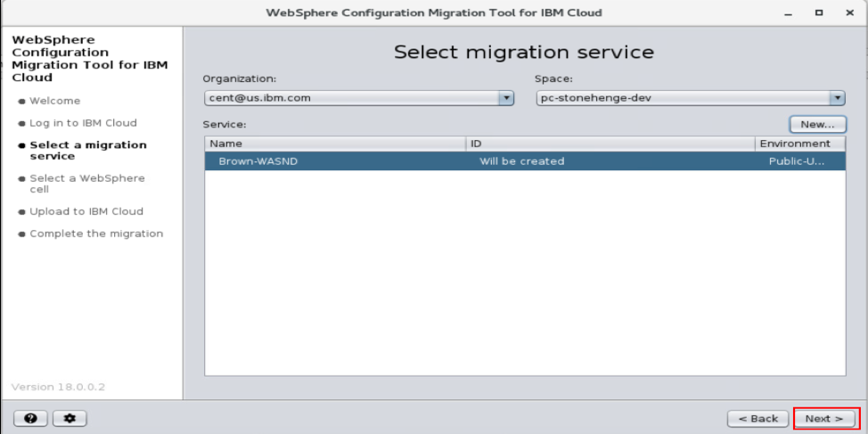Open the help question mark icon

point(29,418)
